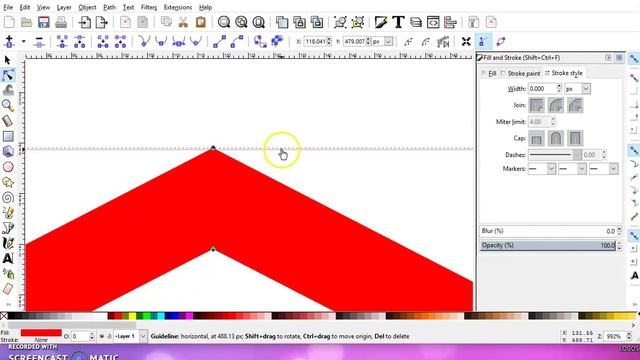Select the Star polygon tool
The height and width of the screenshot is (360, 640).
click(x=8, y=182)
